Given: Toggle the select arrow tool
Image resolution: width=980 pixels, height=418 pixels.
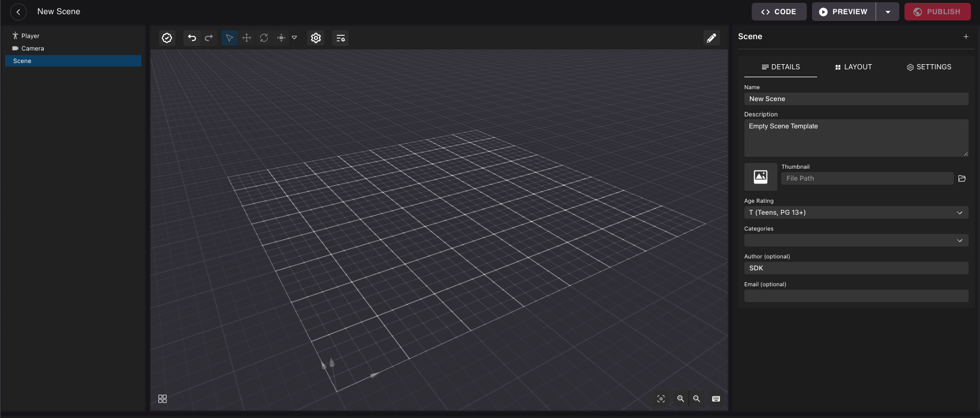Looking at the screenshot, I should [x=229, y=38].
